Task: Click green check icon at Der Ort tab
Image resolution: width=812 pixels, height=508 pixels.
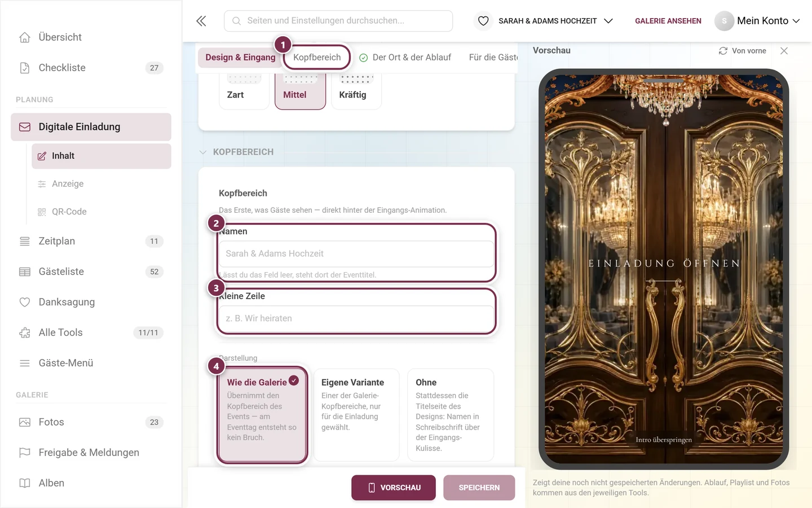Action: [364, 58]
